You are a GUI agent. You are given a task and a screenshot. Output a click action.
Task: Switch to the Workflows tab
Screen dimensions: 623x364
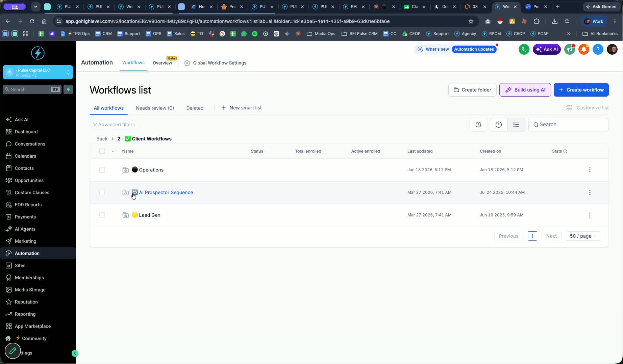pyautogui.click(x=133, y=62)
